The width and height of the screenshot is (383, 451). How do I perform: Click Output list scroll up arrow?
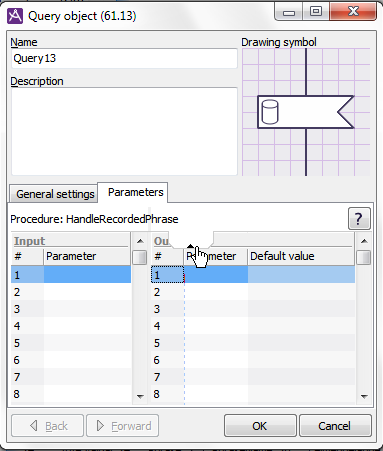point(364,241)
